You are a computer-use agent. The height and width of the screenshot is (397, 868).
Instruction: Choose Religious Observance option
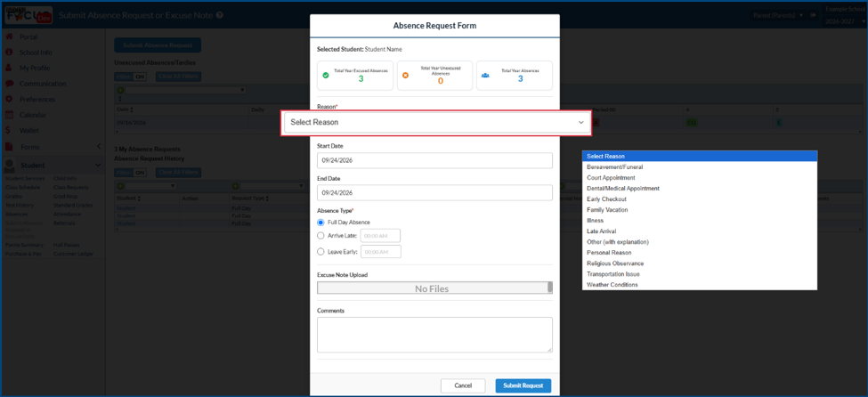(x=700, y=263)
